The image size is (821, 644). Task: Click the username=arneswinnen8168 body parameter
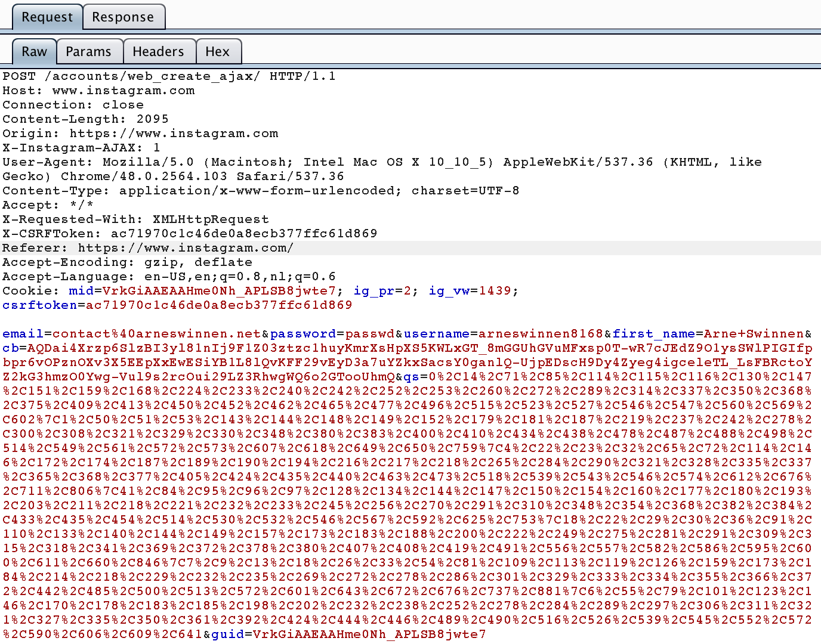pyautogui.click(x=504, y=334)
